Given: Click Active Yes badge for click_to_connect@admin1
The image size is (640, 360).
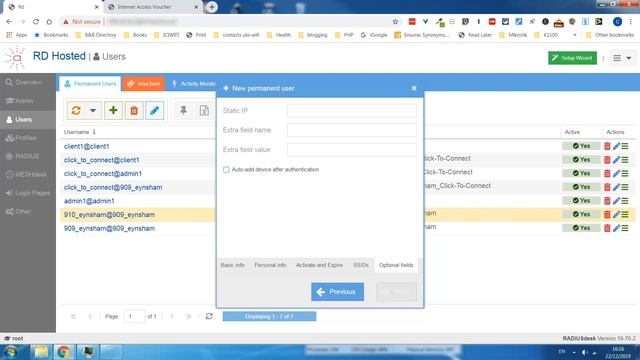Looking at the screenshot, I should pyautogui.click(x=581, y=173).
